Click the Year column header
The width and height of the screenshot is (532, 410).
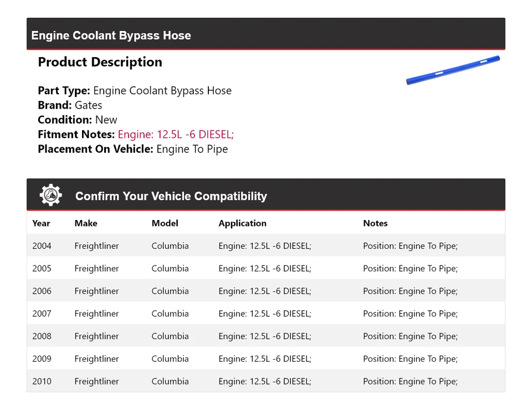click(x=41, y=223)
